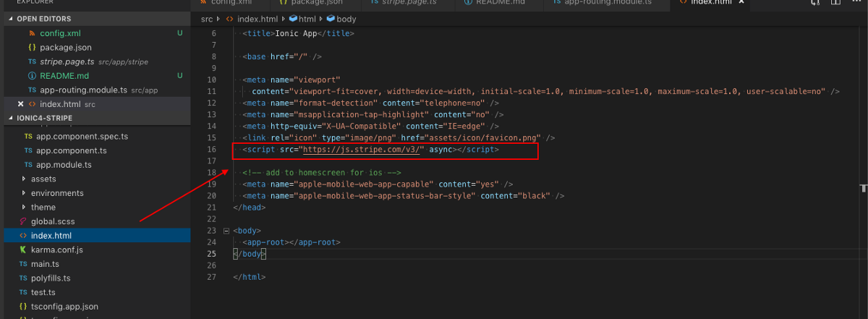
Task: Click the U status badge on config.xml row
Action: tap(179, 33)
